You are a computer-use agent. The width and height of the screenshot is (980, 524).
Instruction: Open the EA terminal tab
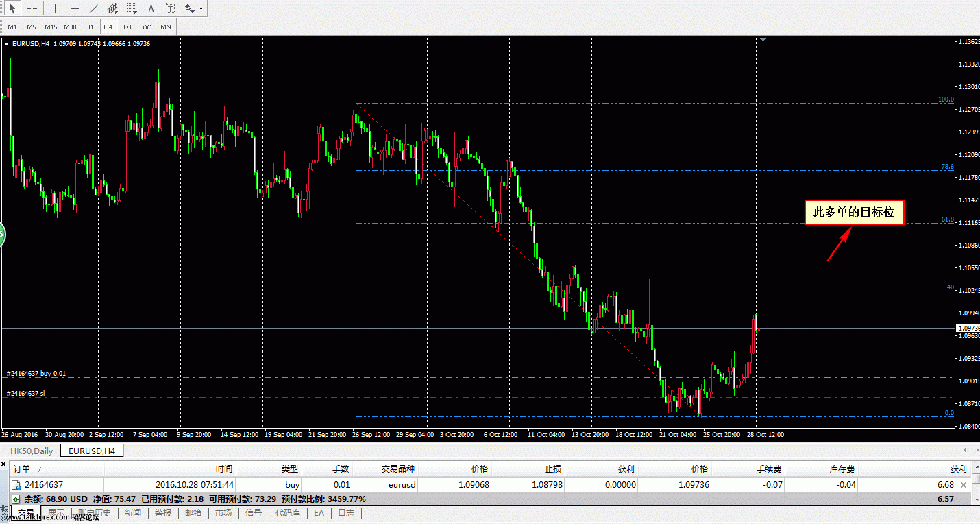pos(319,513)
